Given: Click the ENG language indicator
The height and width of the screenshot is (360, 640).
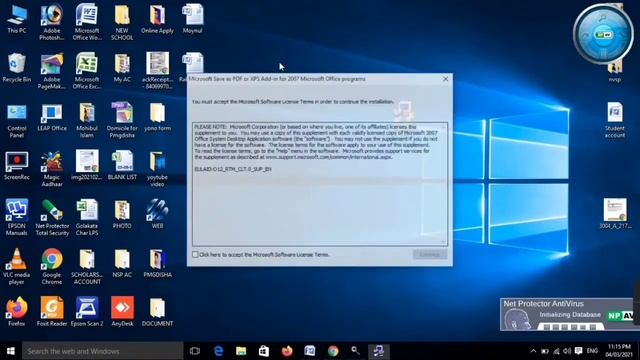Looking at the screenshot, I should click(592, 351).
